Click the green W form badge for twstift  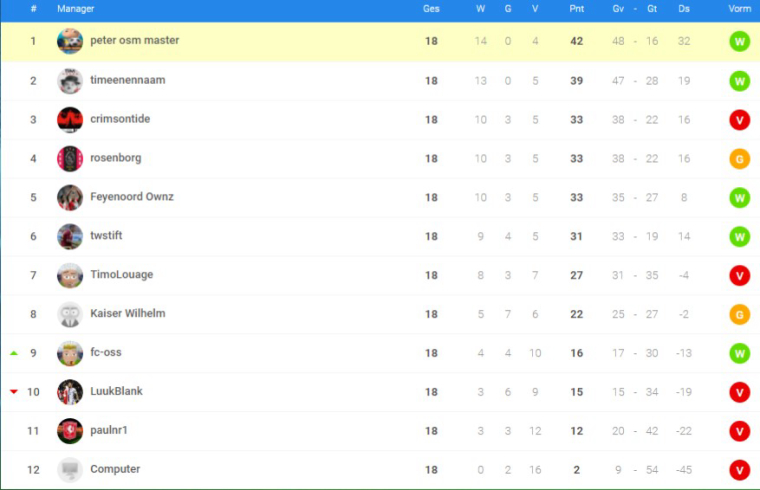click(x=740, y=237)
